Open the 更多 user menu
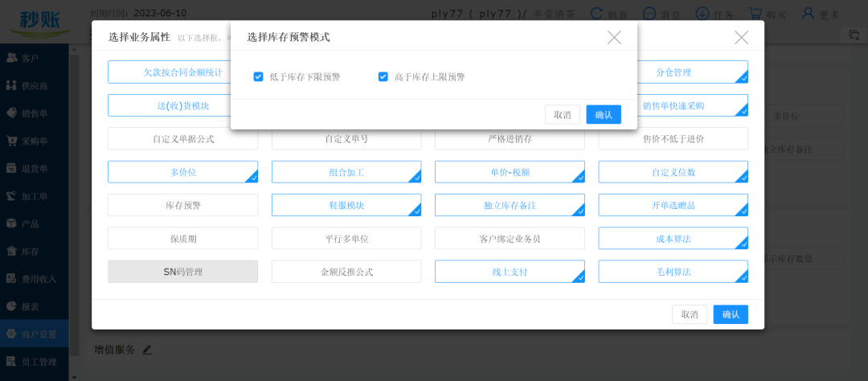This screenshot has width=868, height=381. [x=808, y=14]
